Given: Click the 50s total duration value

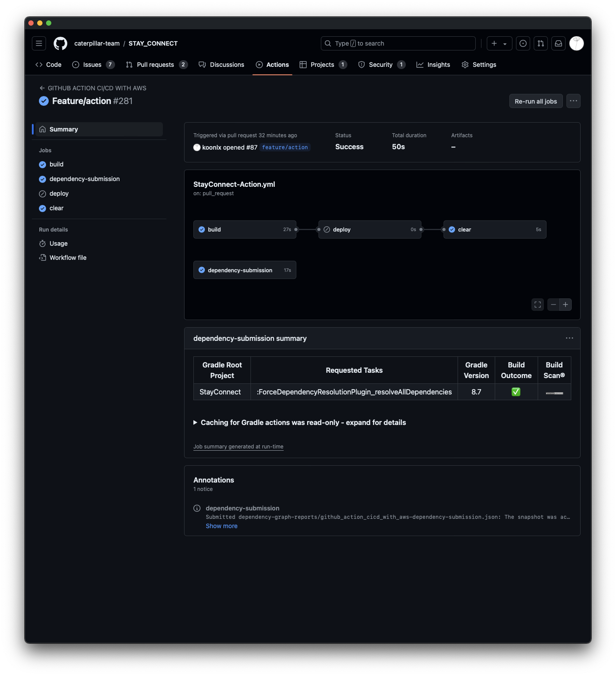Looking at the screenshot, I should click(398, 147).
